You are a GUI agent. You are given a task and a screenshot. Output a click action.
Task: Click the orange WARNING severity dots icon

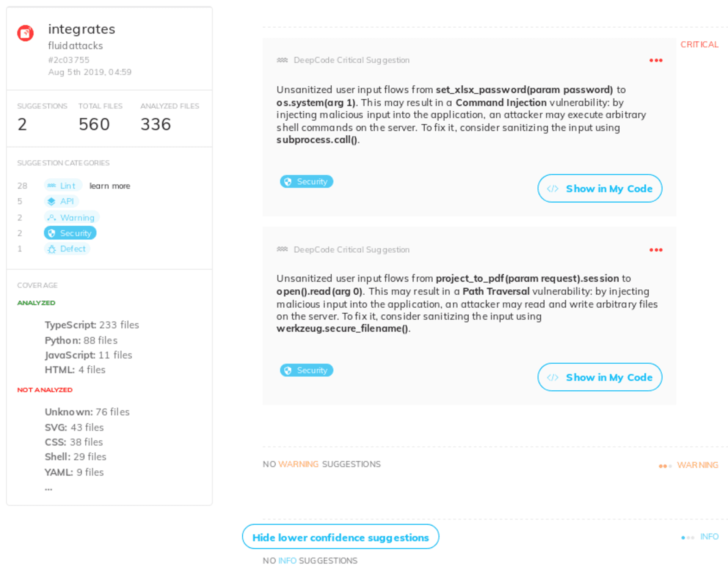tap(665, 466)
